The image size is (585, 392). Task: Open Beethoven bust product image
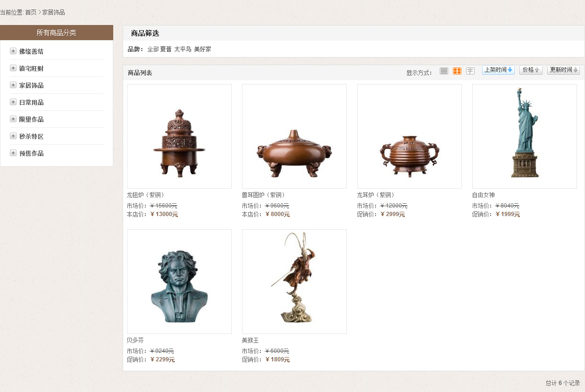[x=179, y=282]
